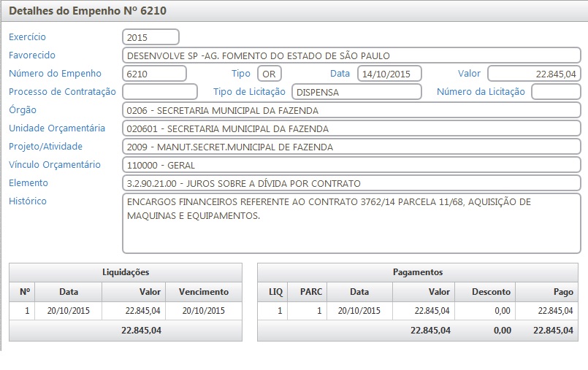Click the Liquidações total 22.845,04
The image size is (588, 370).
(142, 331)
